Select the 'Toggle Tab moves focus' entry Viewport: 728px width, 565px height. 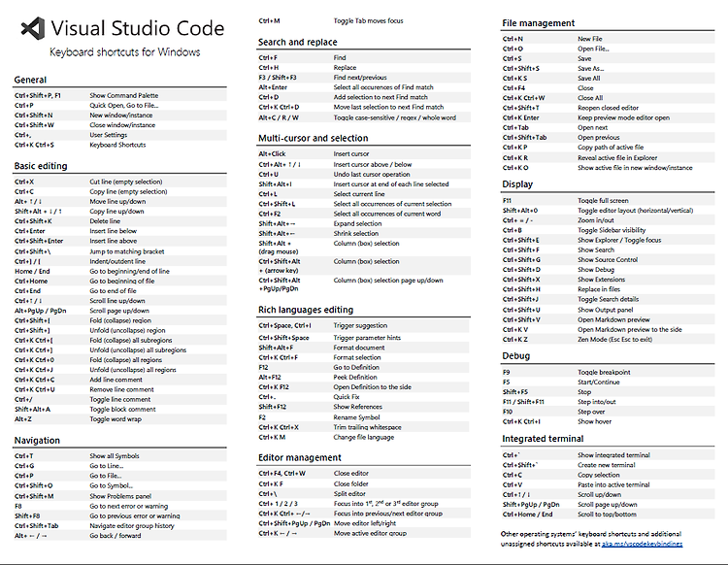click(368, 21)
